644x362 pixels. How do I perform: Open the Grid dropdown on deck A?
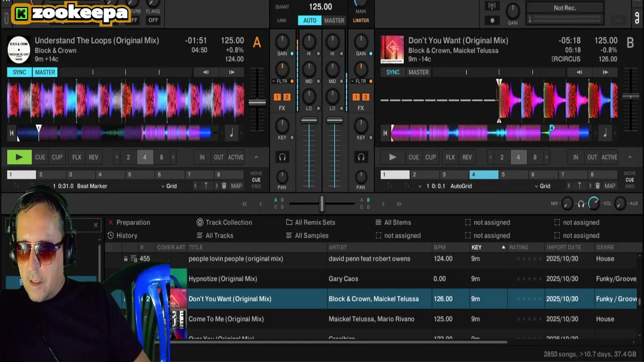coord(169,186)
